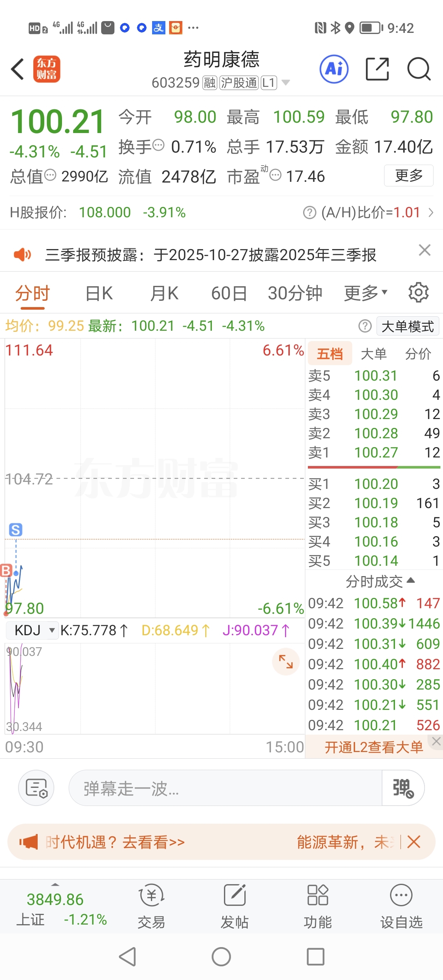Tap the L1 level badge
This screenshot has height=980, width=443.
[269, 82]
